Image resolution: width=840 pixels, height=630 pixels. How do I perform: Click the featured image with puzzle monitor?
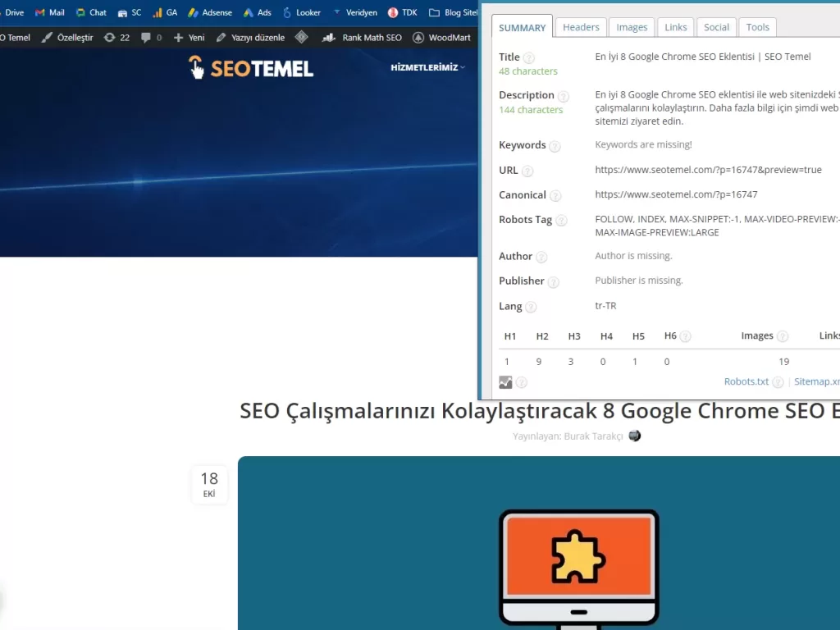(539, 543)
